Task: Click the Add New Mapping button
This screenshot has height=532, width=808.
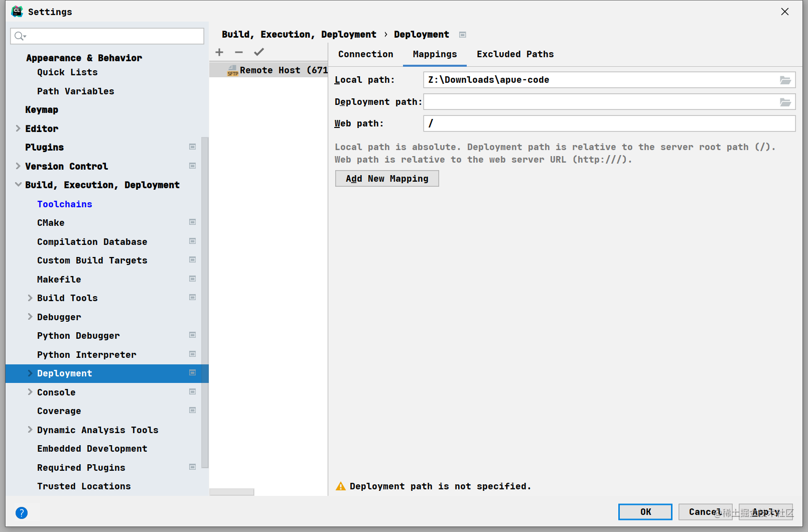Action: pyautogui.click(x=387, y=179)
